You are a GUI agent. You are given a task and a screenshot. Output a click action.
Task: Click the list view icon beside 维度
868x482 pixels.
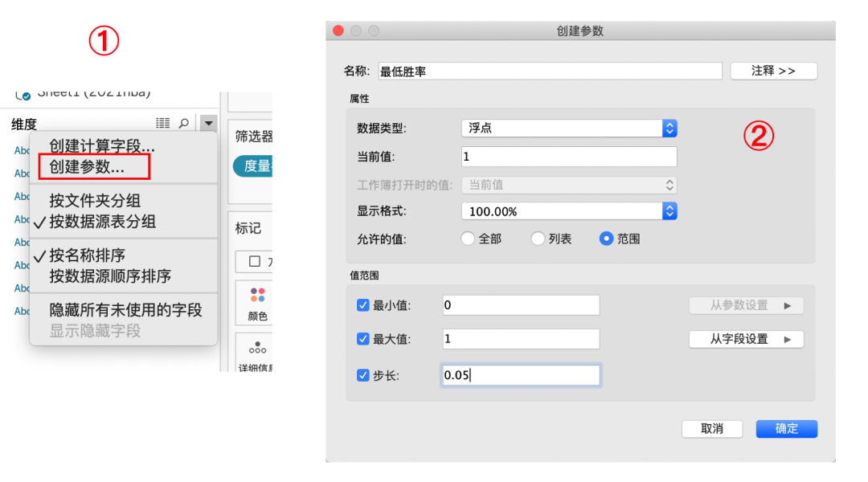(x=162, y=123)
